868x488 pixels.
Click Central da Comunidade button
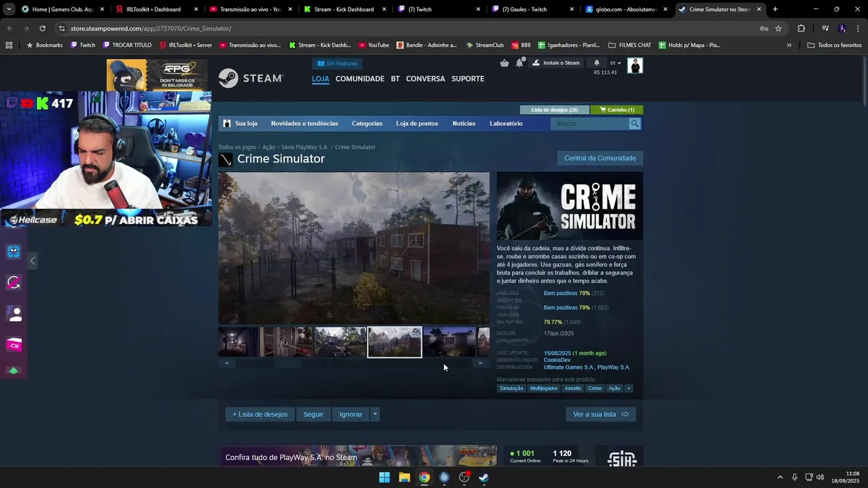click(600, 158)
